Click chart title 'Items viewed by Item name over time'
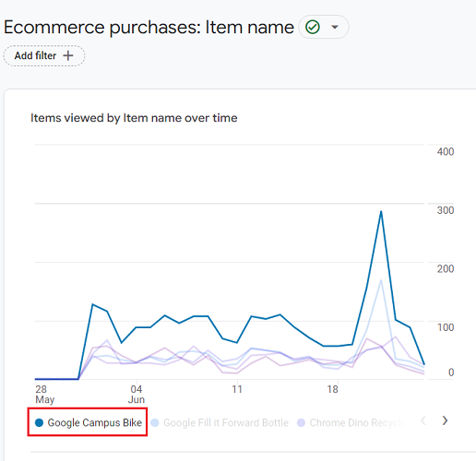 click(134, 118)
